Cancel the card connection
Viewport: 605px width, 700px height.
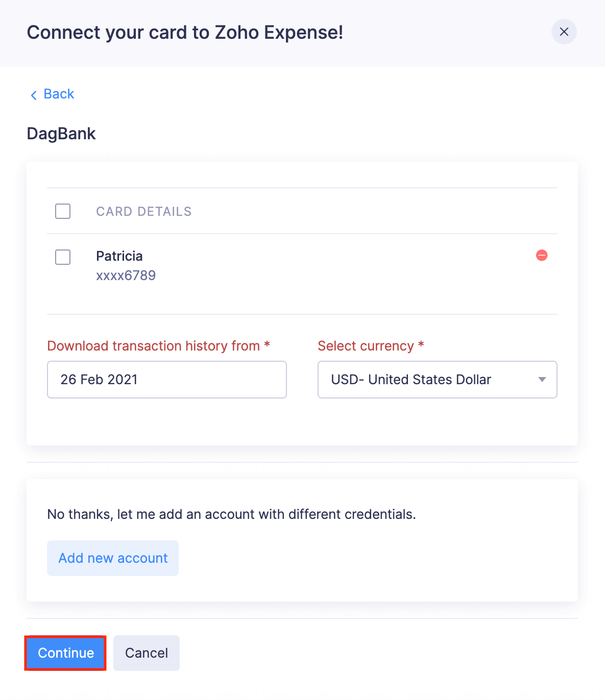click(x=146, y=653)
